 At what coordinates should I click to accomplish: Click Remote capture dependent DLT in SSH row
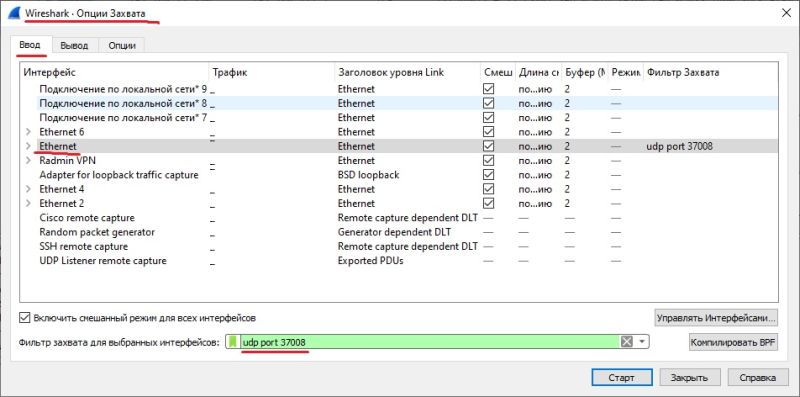pyautogui.click(x=408, y=246)
